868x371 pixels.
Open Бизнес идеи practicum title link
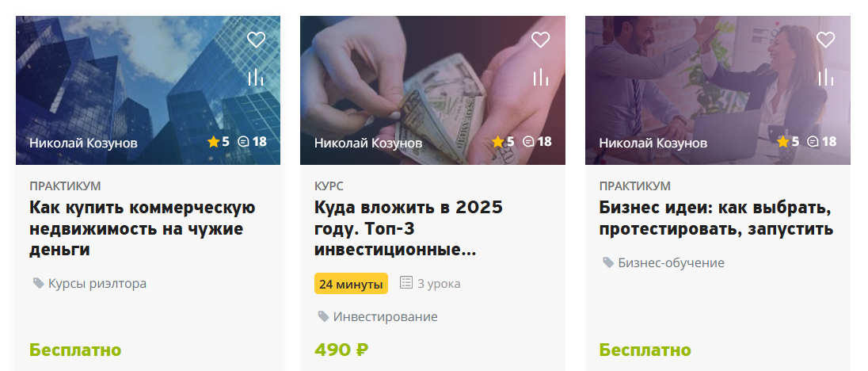coord(716,219)
